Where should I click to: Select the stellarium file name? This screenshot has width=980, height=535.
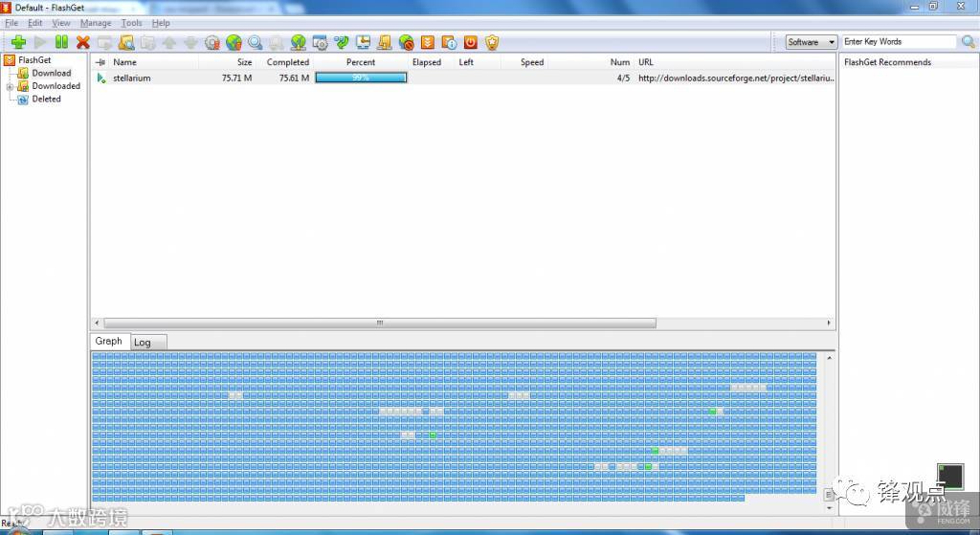click(131, 78)
